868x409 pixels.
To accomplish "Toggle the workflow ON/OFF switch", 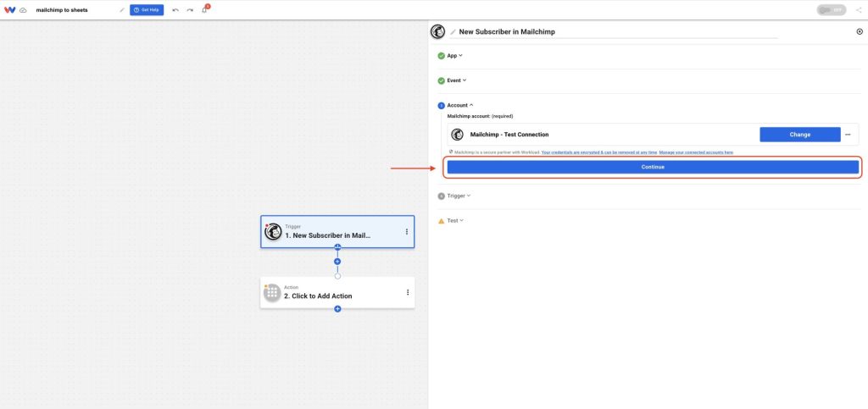I will tap(831, 10).
